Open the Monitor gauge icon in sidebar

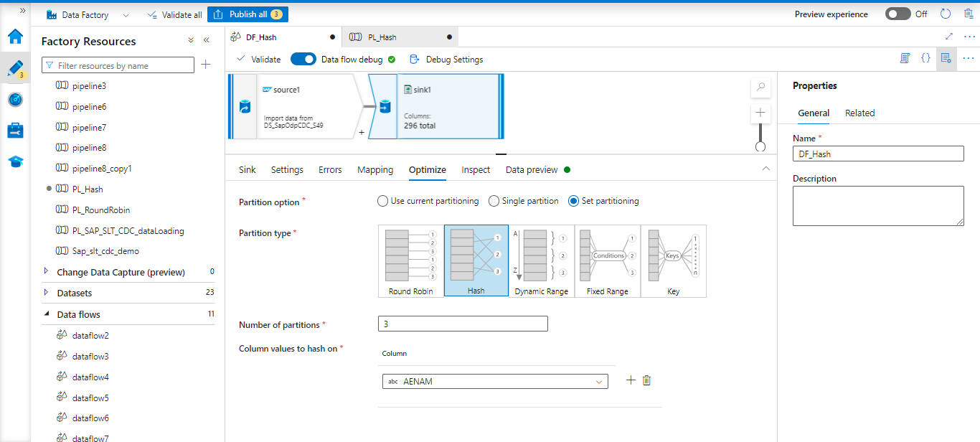[15, 99]
